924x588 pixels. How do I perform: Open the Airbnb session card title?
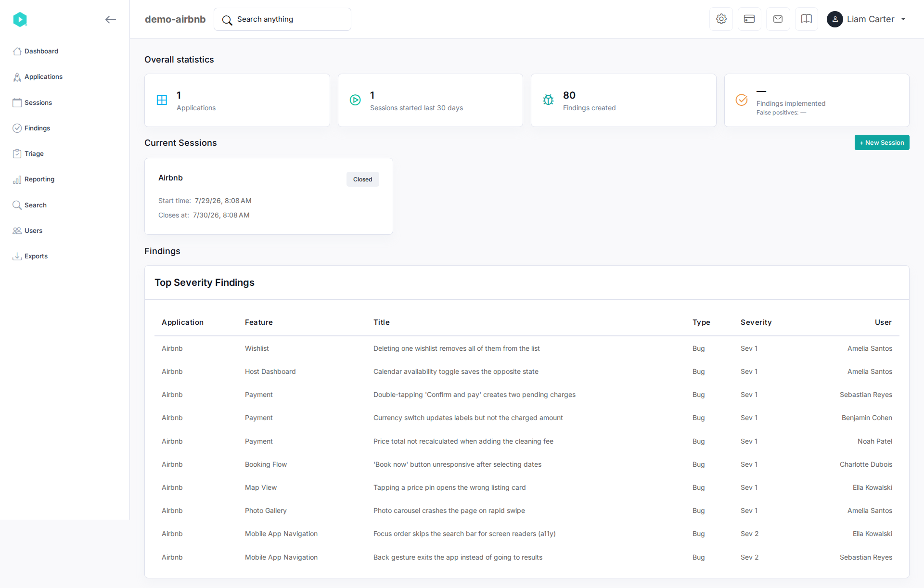[x=170, y=178]
